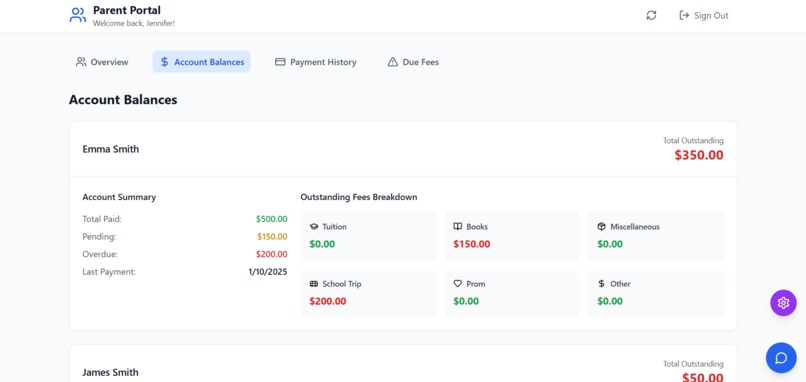
Task: Click the refresh icon in the header
Action: (x=651, y=15)
